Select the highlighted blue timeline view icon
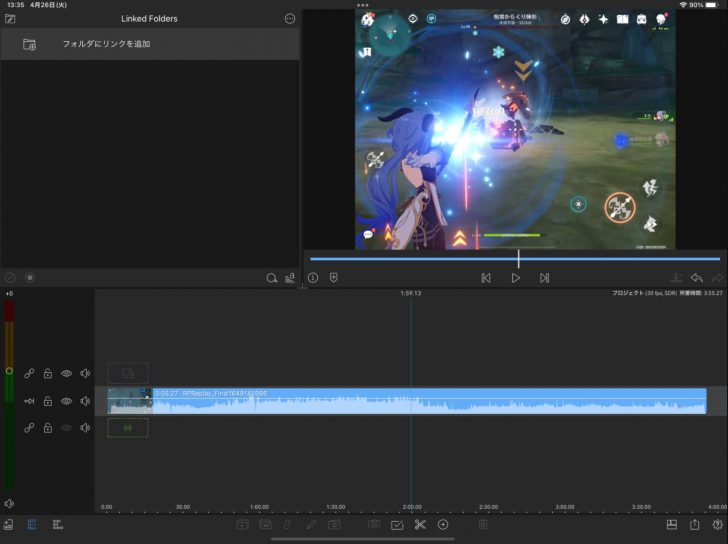The width and height of the screenshot is (728, 544). click(x=32, y=525)
